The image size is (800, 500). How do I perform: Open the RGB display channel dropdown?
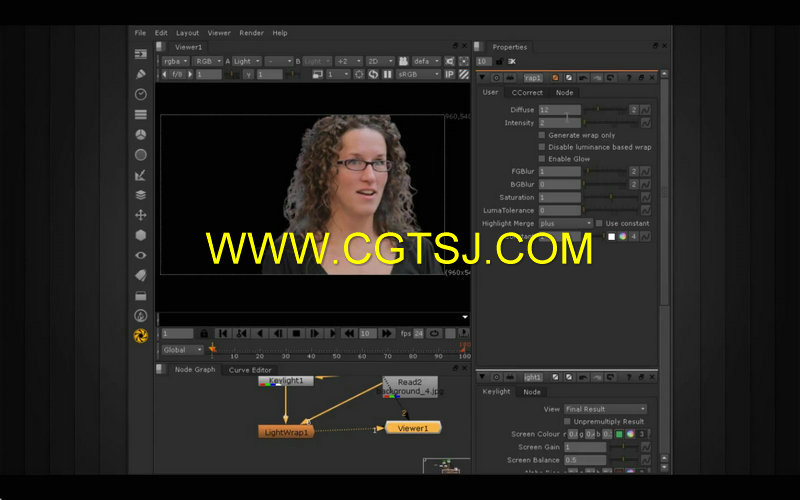coord(208,61)
